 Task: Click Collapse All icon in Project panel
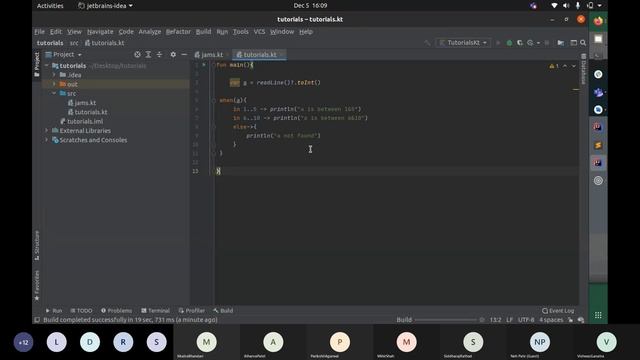click(159, 54)
